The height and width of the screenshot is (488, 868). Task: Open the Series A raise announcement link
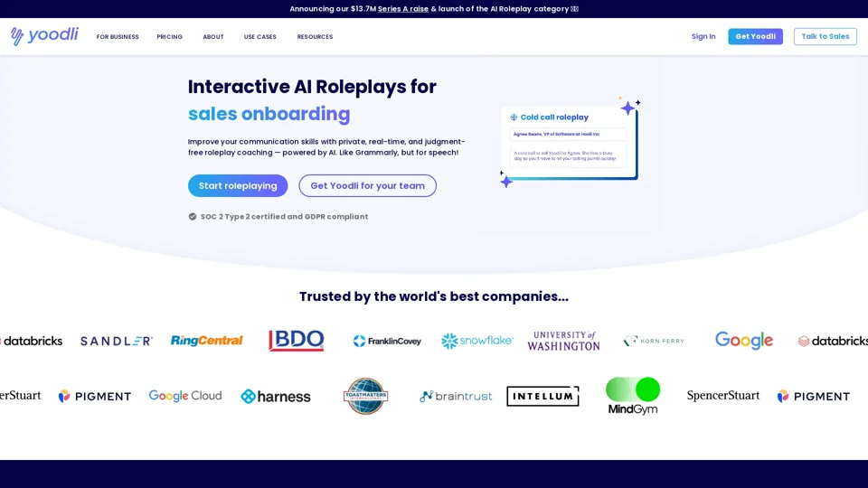coord(403,9)
